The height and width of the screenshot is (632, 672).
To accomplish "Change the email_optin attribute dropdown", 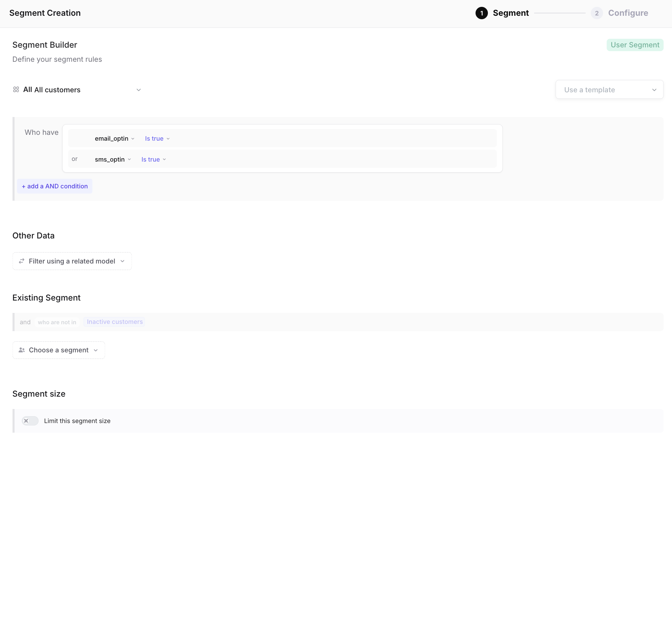I will (115, 139).
